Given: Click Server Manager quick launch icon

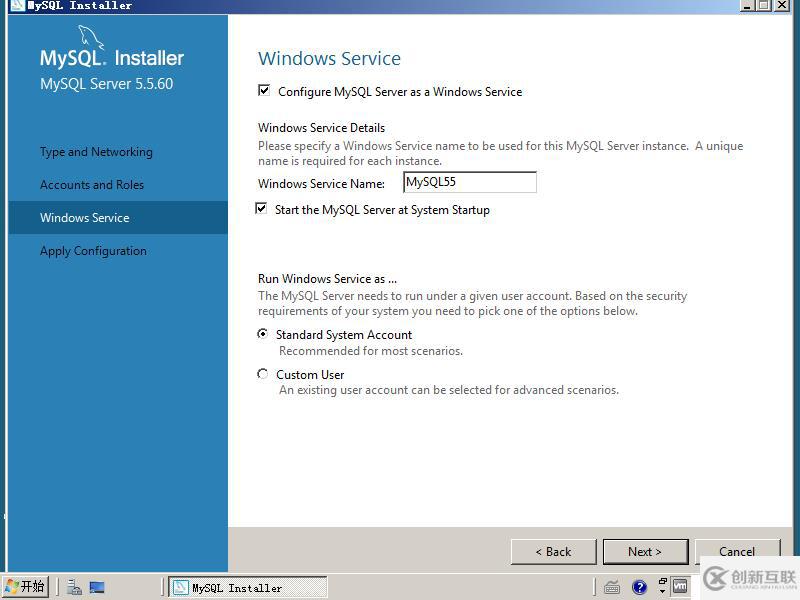Looking at the screenshot, I should [74, 587].
